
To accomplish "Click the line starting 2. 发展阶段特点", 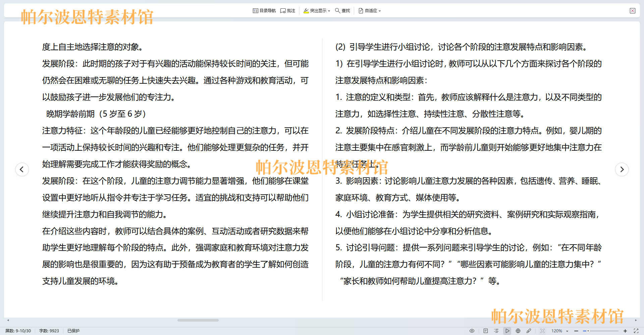I will pyautogui.click(x=469, y=131).
